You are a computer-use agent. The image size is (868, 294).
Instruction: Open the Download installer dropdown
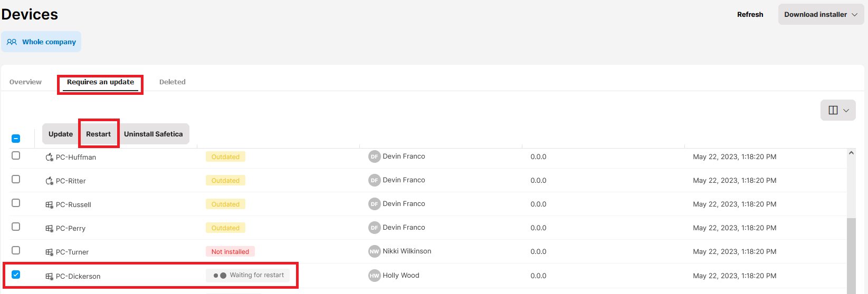821,14
